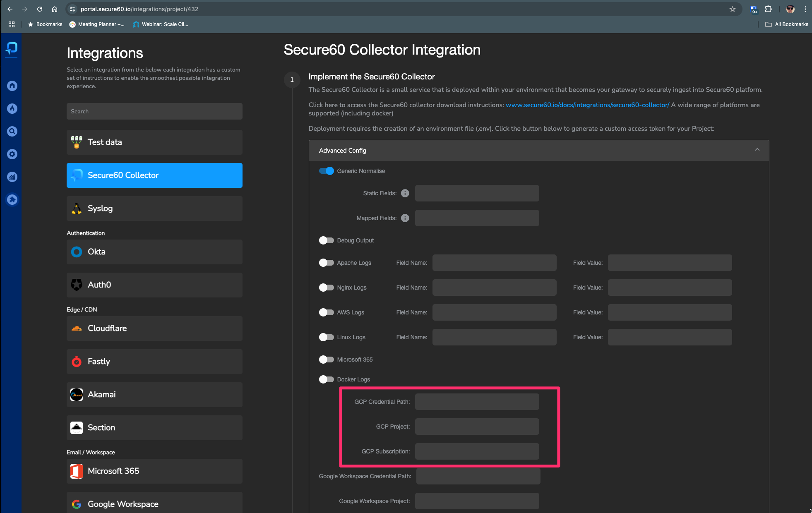Image resolution: width=812 pixels, height=513 pixels.
Task: Click into the GCP Project input field
Action: click(477, 427)
